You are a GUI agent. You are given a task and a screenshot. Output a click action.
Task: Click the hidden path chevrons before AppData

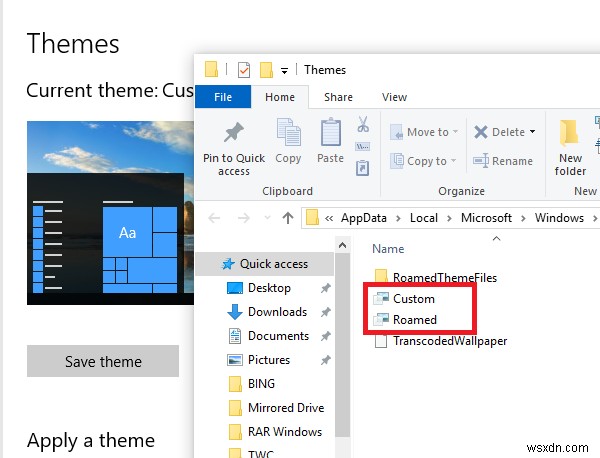tap(329, 218)
